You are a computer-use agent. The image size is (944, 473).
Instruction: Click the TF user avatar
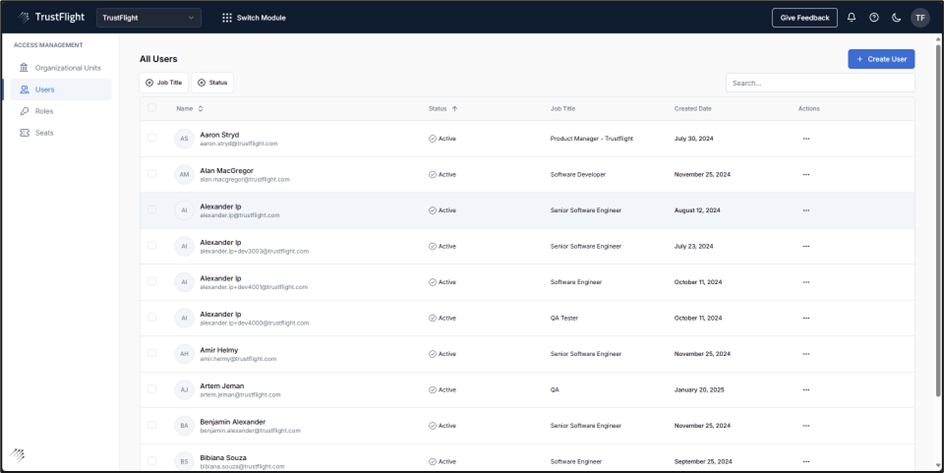919,18
